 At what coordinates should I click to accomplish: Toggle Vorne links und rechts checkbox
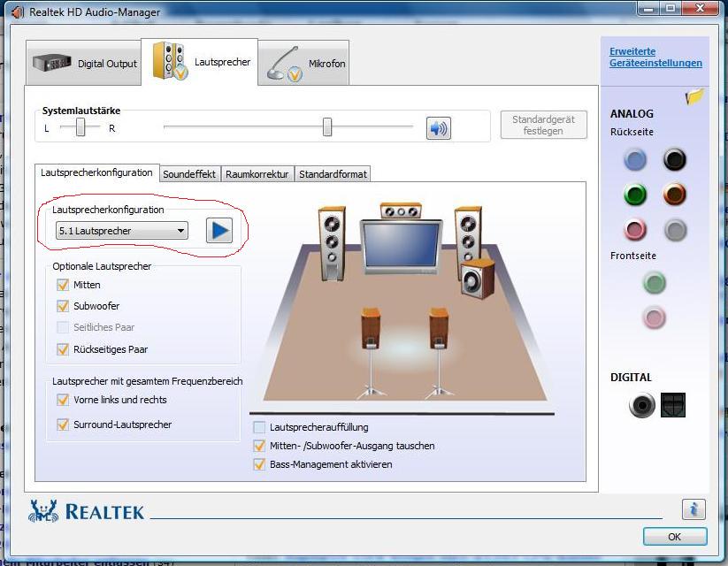[63, 400]
